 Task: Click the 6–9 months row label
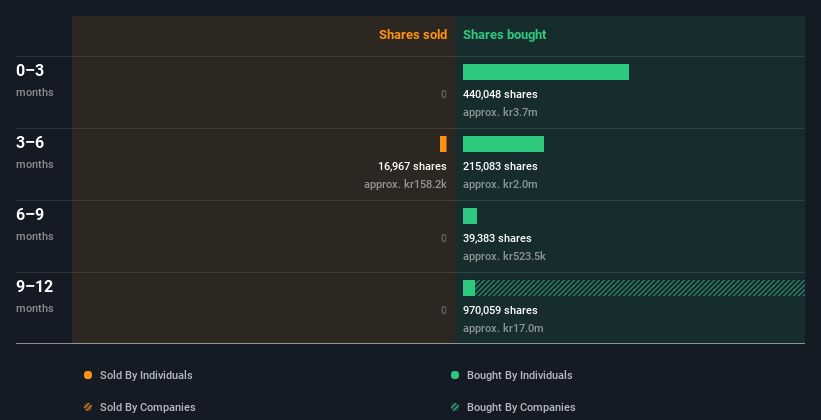(x=35, y=224)
